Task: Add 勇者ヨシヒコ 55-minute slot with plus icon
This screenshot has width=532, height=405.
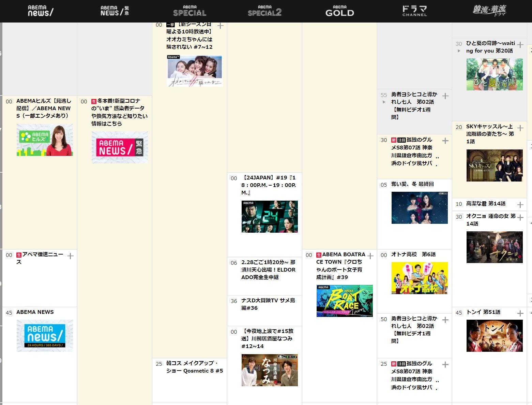Action: coord(445,96)
